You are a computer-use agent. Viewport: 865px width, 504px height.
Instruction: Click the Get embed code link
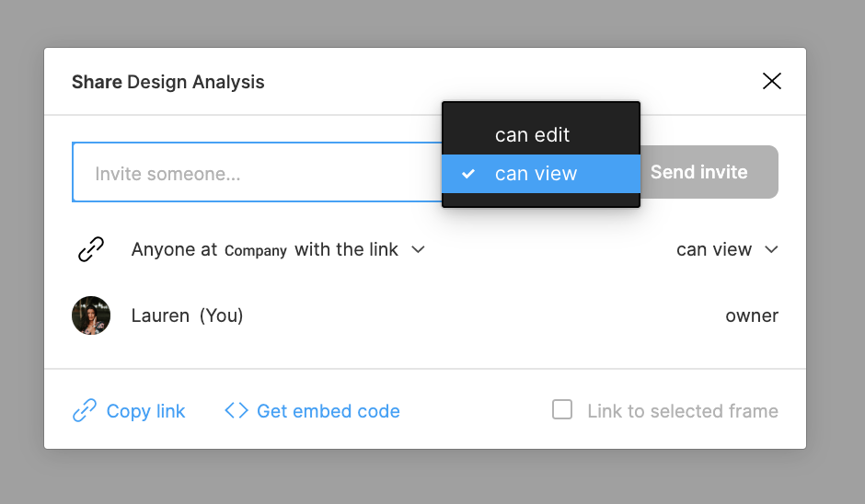click(x=329, y=411)
